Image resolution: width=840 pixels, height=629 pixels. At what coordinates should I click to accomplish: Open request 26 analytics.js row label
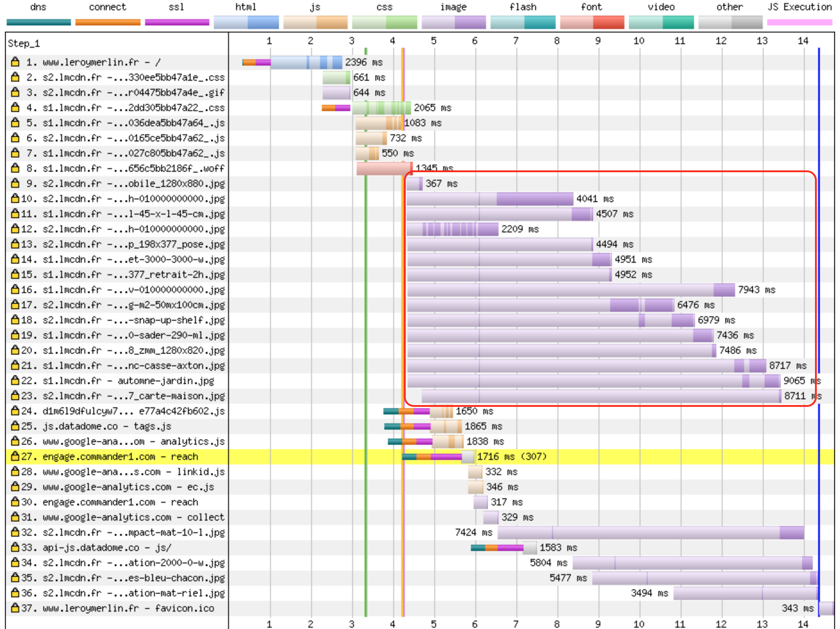[x=123, y=441]
